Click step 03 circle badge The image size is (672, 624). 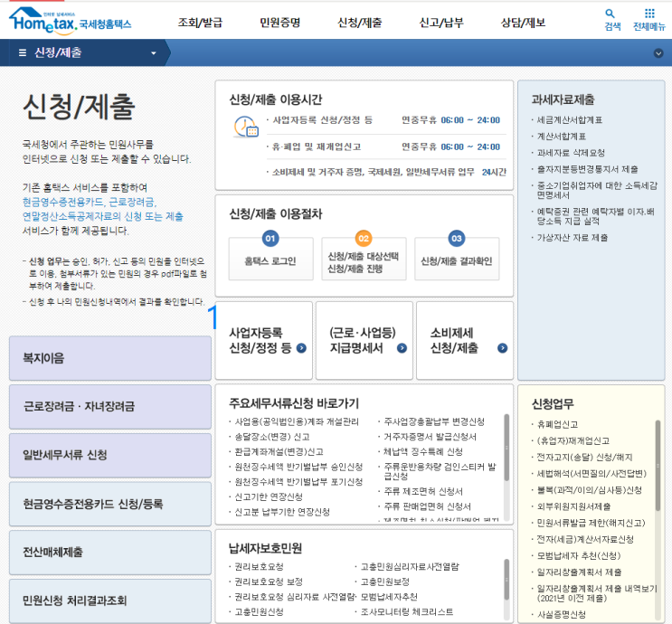coord(457,238)
